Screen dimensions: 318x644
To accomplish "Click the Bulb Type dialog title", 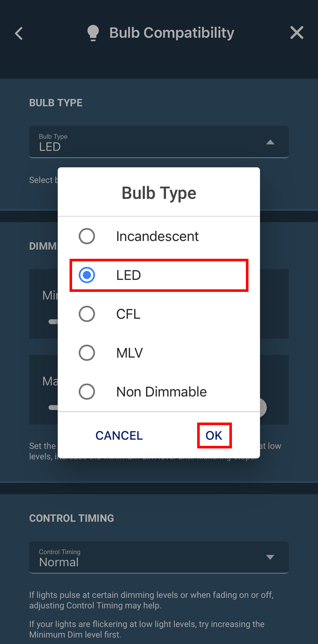I will click(159, 193).
